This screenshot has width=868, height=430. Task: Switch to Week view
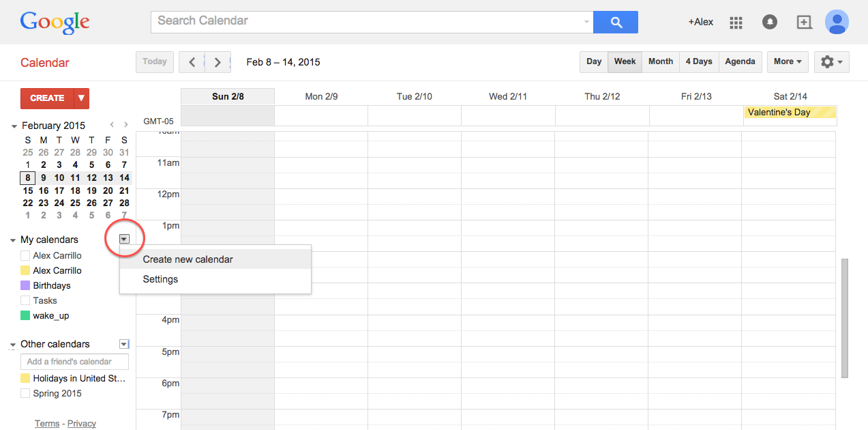pyautogui.click(x=625, y=61)
